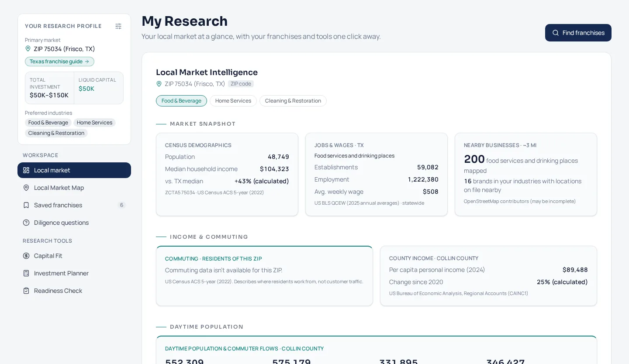Click Food & Beverage tag in profile
This screenshot has width=629, height=364.
tap(48, 123)
